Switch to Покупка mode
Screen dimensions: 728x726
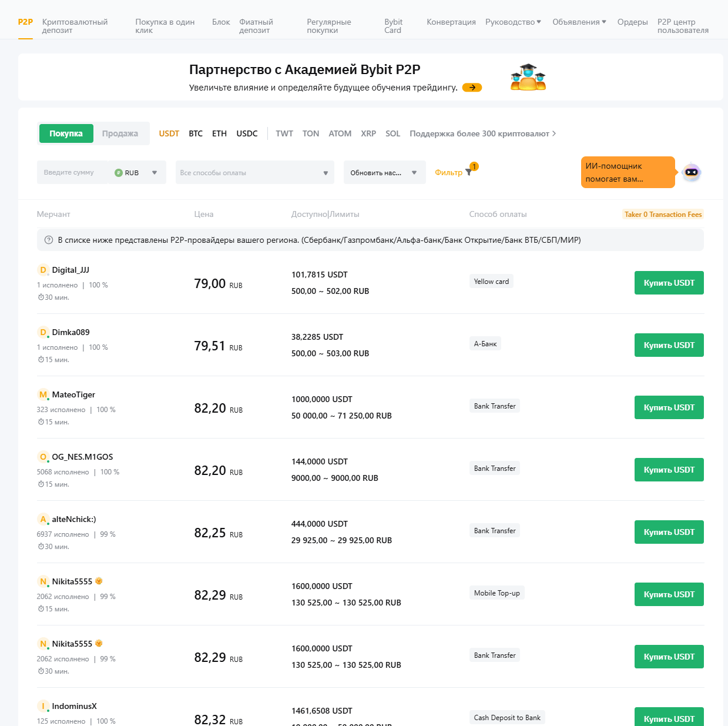(66, 133)
